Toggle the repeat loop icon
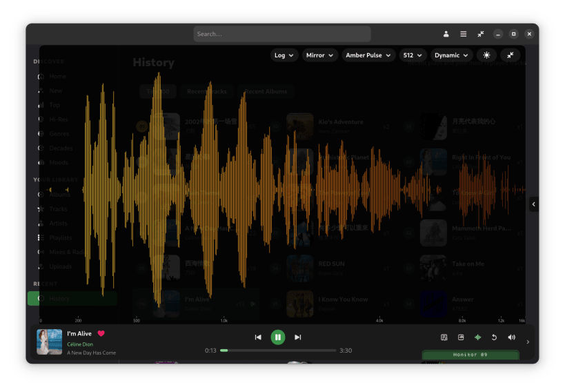The height and width of the screenshot is (392, 565). [x=495, y=337]
